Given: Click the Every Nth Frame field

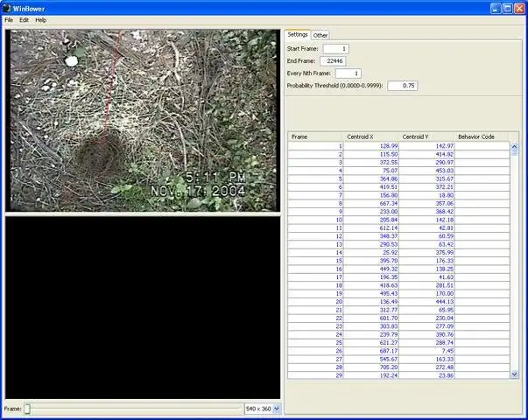Looking at the screenshot, I should pyautogui.click(x=348, y=73).
